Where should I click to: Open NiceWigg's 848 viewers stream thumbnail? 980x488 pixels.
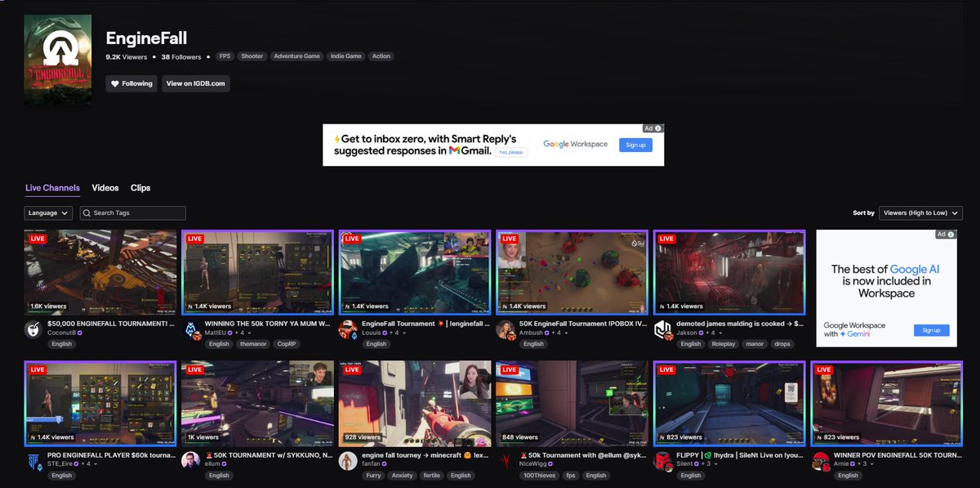point(572,403)
